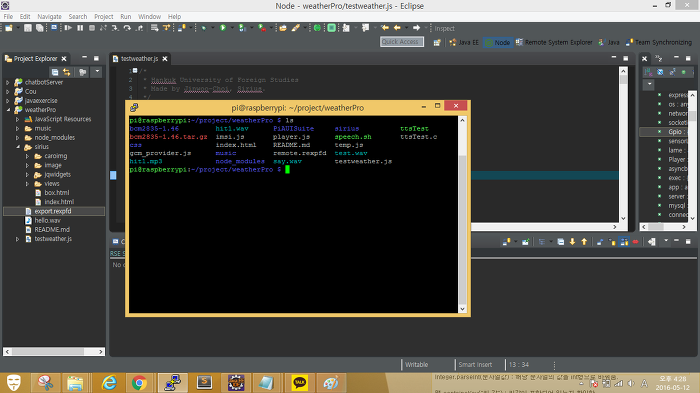Open the Project menu
The width and height of the screenshot is (700, 393).
[x=104, y=17]
